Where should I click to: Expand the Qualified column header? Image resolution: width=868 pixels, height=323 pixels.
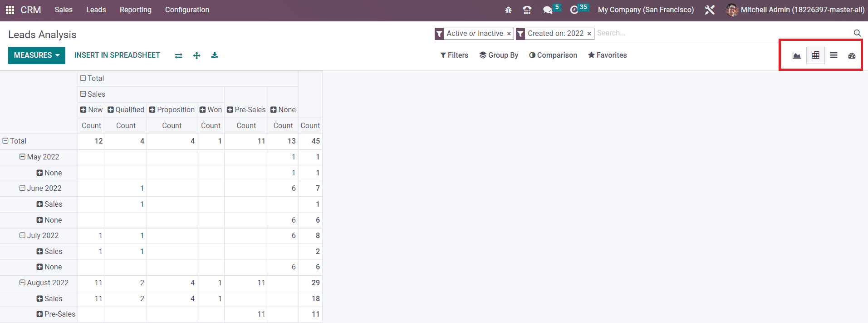pos(126,109)
